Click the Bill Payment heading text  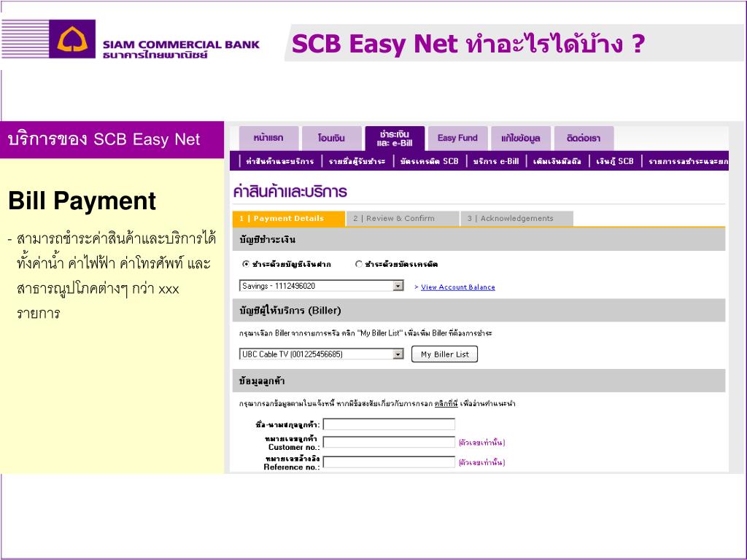pos(82,201)
